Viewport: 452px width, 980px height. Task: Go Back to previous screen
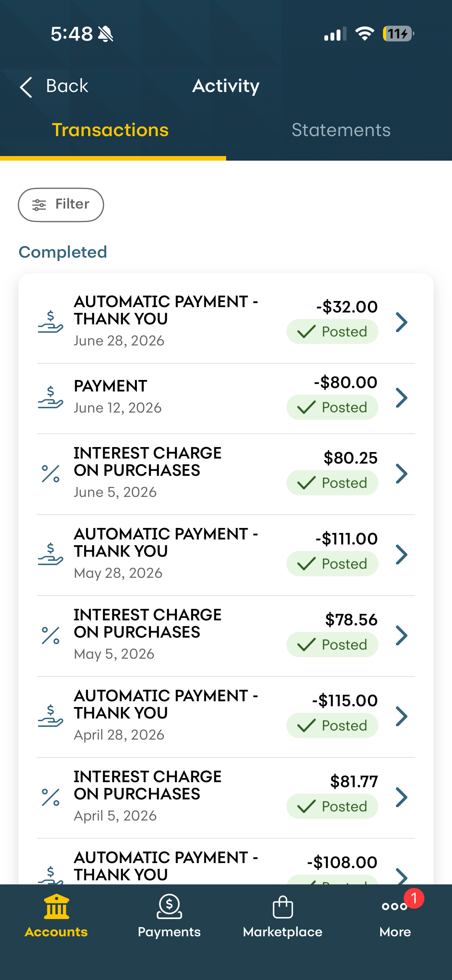coord(54,86)
